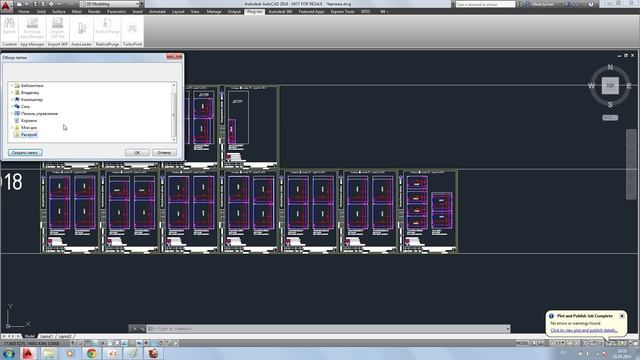The image size is (640, 360).
Task: Select the Раскрой folder in the tree
Action: [29, 134]
